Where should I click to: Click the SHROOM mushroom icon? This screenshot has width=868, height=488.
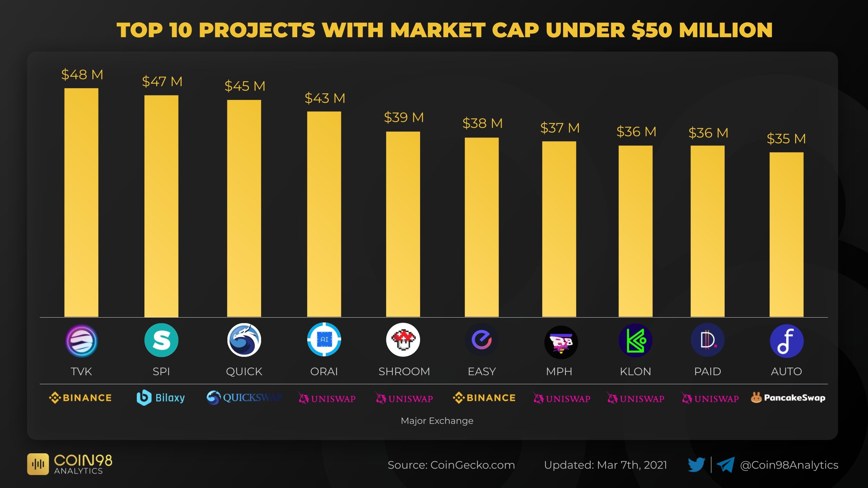click(x=403, y=340)
